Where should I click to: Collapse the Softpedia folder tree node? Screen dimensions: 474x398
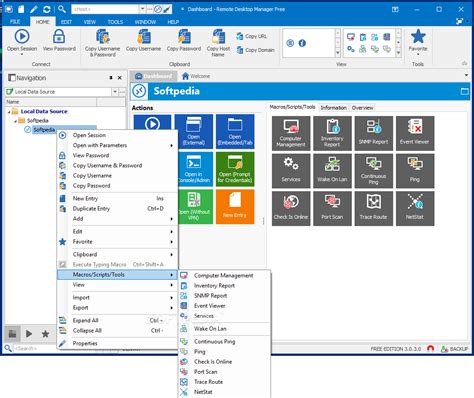[x=15, y=121]
